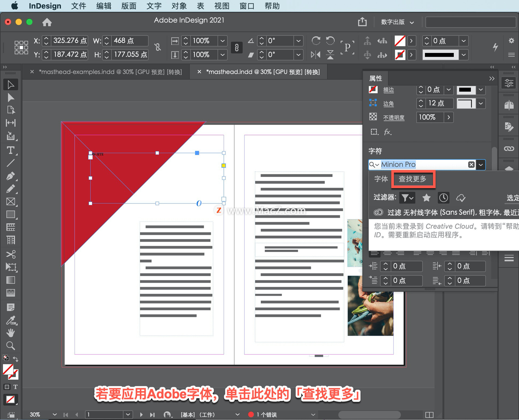Select the Scissors tool
The width and height of the screenshot is (519, 420).
(11, 254)
